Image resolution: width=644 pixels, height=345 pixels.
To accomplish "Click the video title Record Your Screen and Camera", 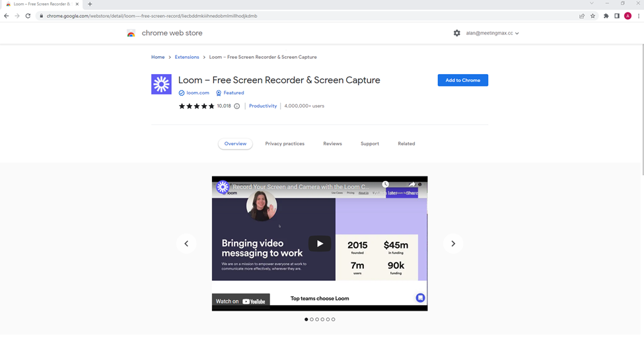I will point(301,186).
